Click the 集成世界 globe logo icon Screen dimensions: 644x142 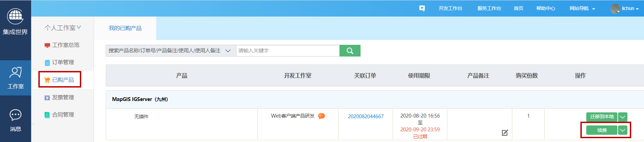click(x=15, y=16)
